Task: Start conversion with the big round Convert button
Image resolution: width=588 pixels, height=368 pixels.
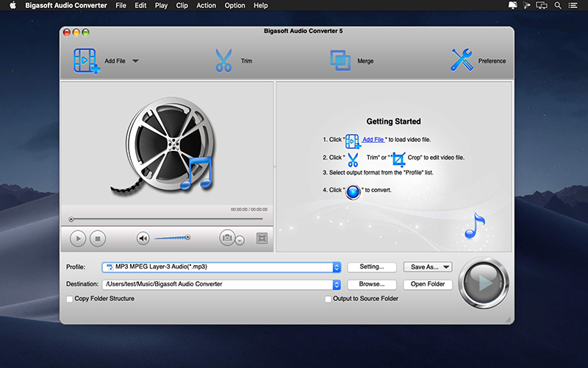Action: coord(484,283)
